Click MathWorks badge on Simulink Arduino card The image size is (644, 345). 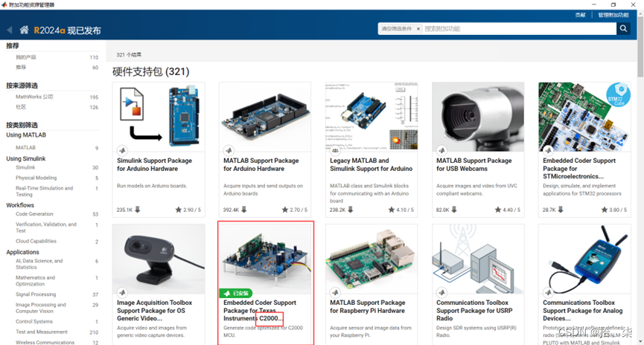click(x=122, y=150)
